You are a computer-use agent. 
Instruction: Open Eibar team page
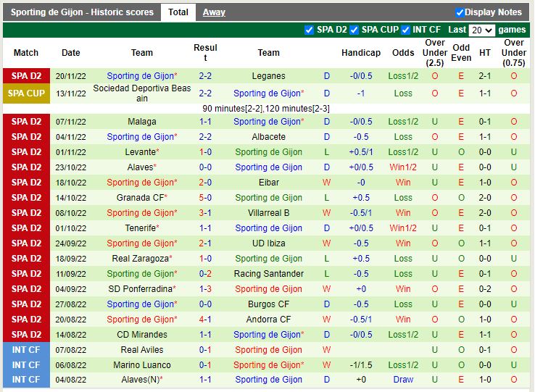(268, 182)
